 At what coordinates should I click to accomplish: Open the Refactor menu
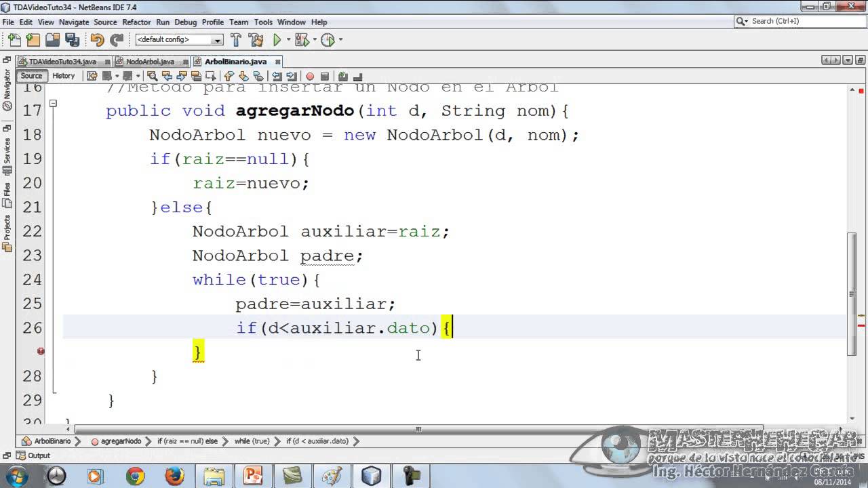[136, 22]
